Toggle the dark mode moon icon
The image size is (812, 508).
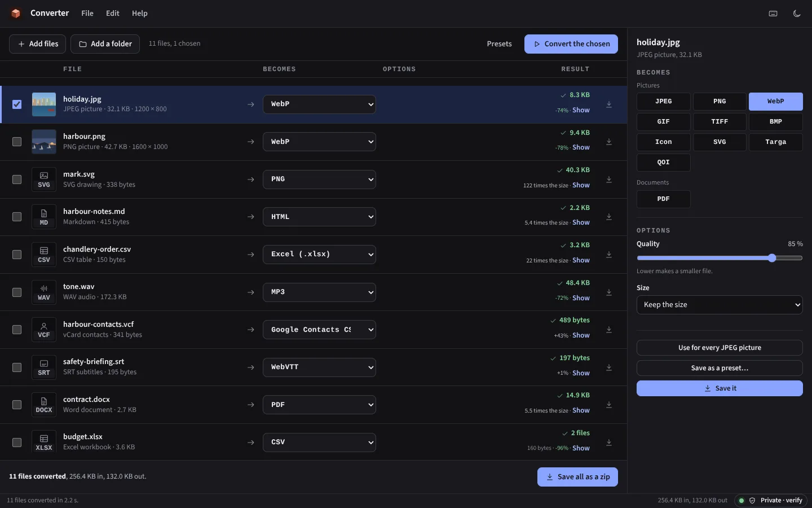[x=797, y=14]
